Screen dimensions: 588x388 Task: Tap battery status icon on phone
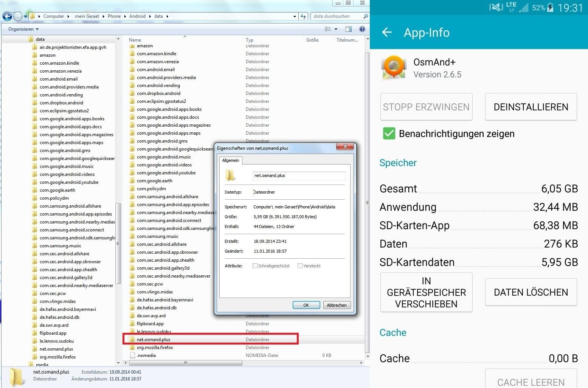point(551,7)
